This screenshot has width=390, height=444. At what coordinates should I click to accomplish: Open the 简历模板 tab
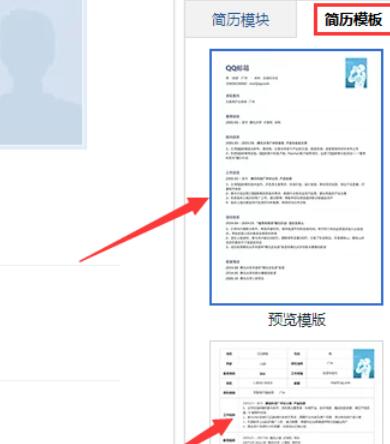pyautogui.click(x=353, y=19)
